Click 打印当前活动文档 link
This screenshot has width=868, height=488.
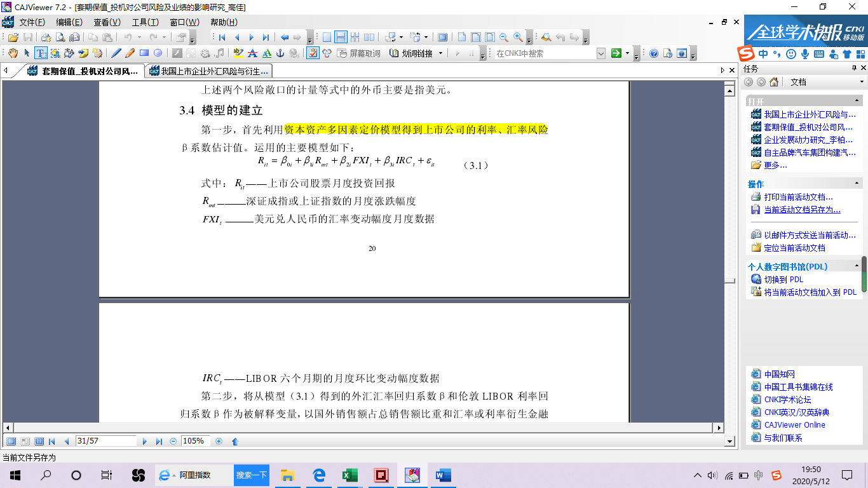point(798,197)
